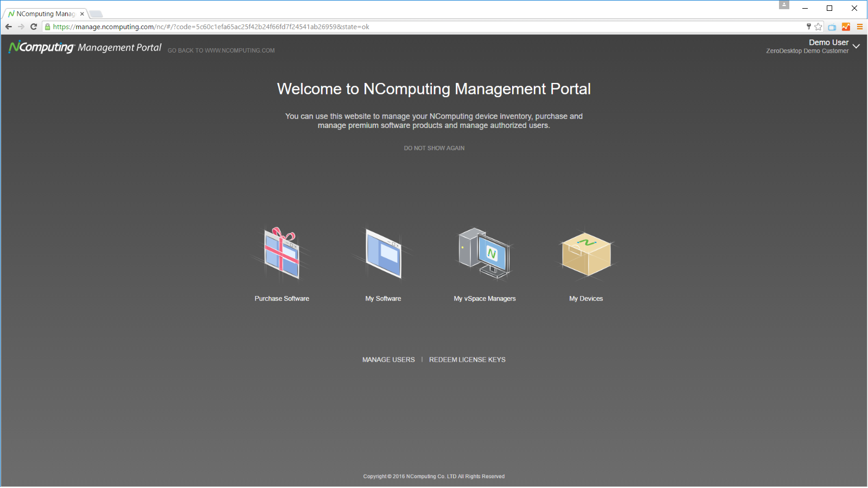Open the Purchase Software gift icon
Viewport: 868px width, 488px height.
282,253
